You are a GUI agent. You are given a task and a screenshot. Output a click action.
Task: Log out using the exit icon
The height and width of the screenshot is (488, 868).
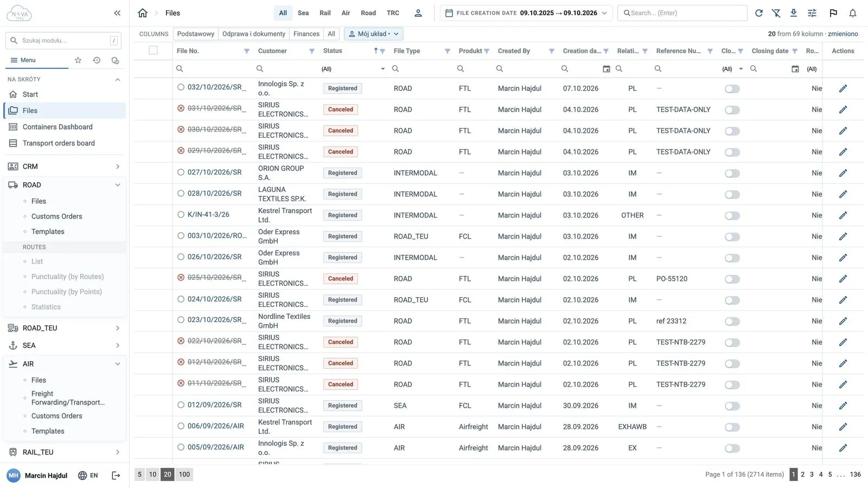[116, 476]
